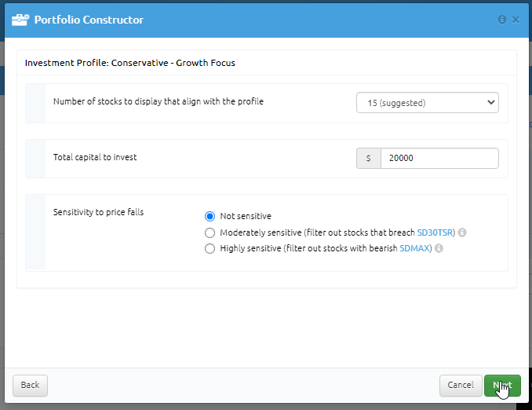Go Back to the previous step
Screen dimensions: 532x410
click(x=30, y=385)
